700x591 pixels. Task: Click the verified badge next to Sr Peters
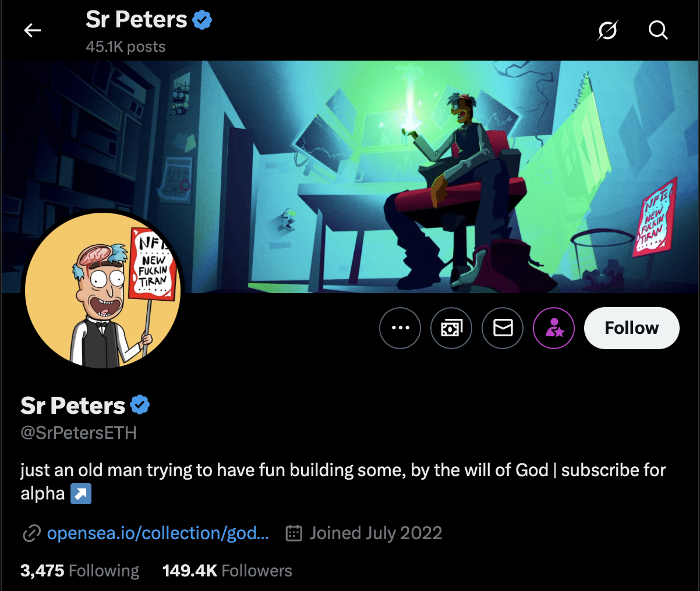click(x=140, y=404)
